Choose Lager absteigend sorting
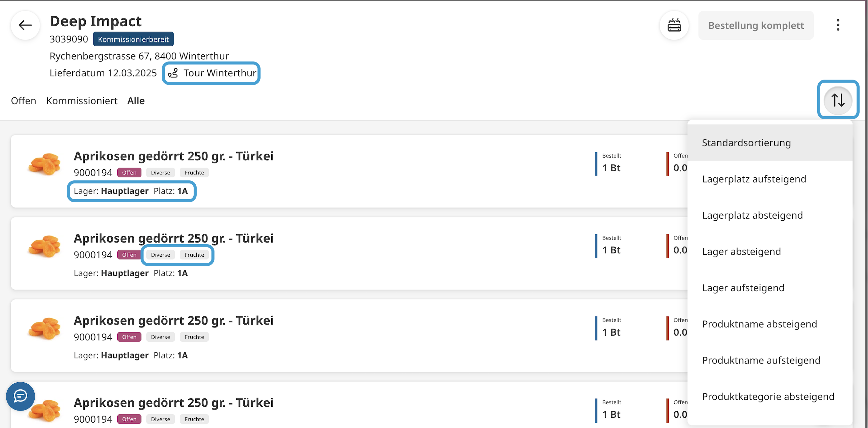Viewport: 868px width, 428px height. pos(741,252)
